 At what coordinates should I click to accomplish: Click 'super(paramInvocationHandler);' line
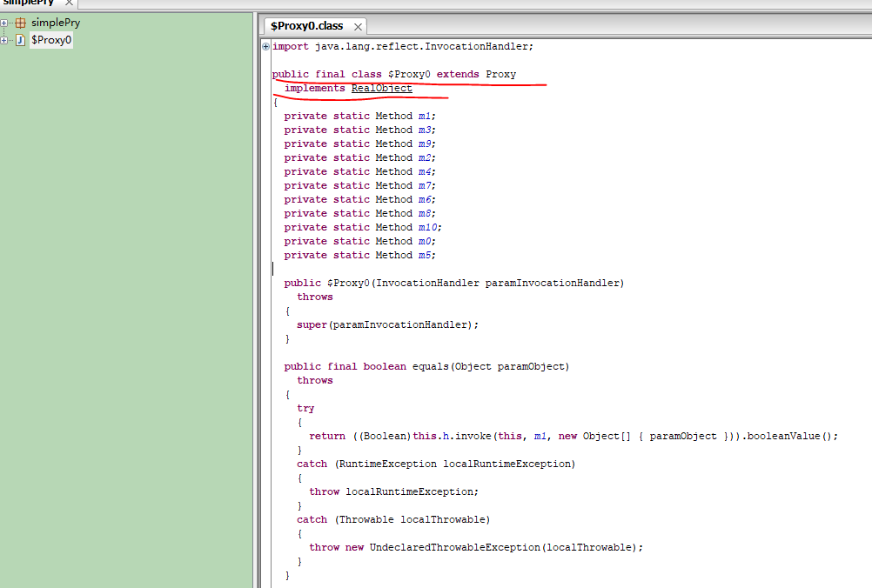coord(387,324)
